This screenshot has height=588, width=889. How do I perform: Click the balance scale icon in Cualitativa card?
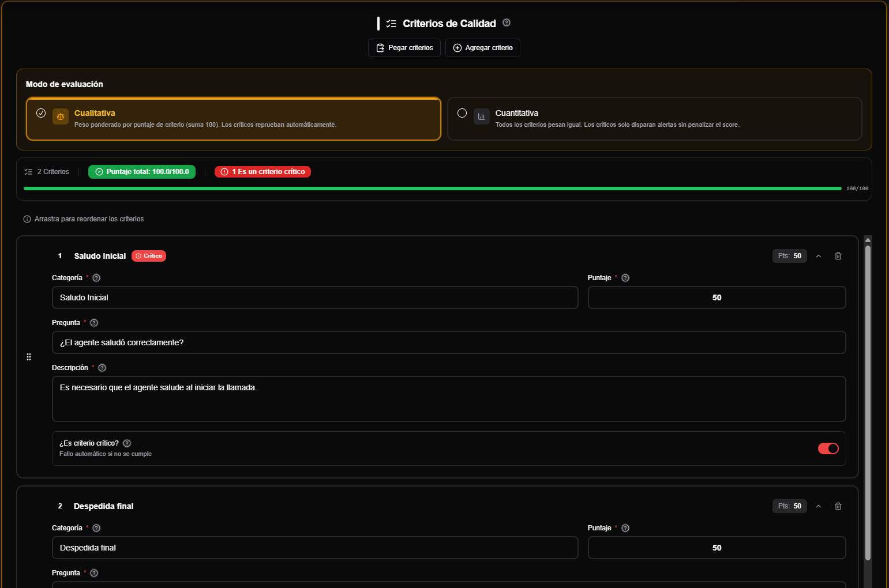61,116
